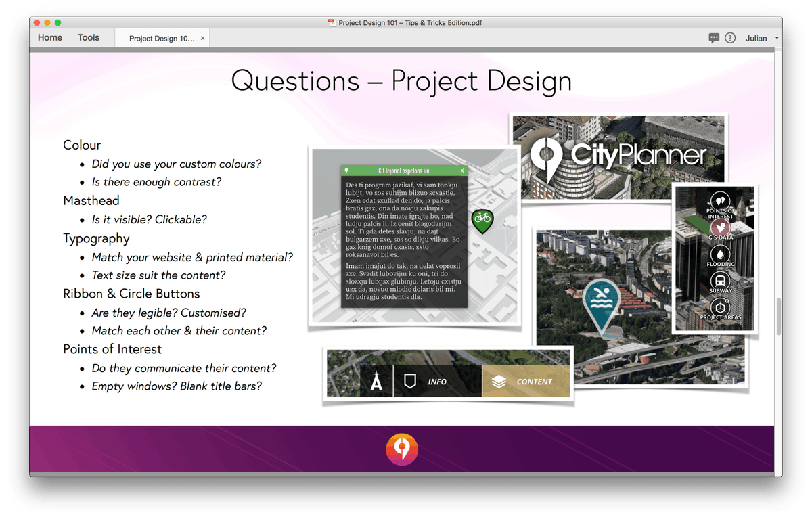
Task: Click the slide title Questions – Project Design
Action: (401, 81)
